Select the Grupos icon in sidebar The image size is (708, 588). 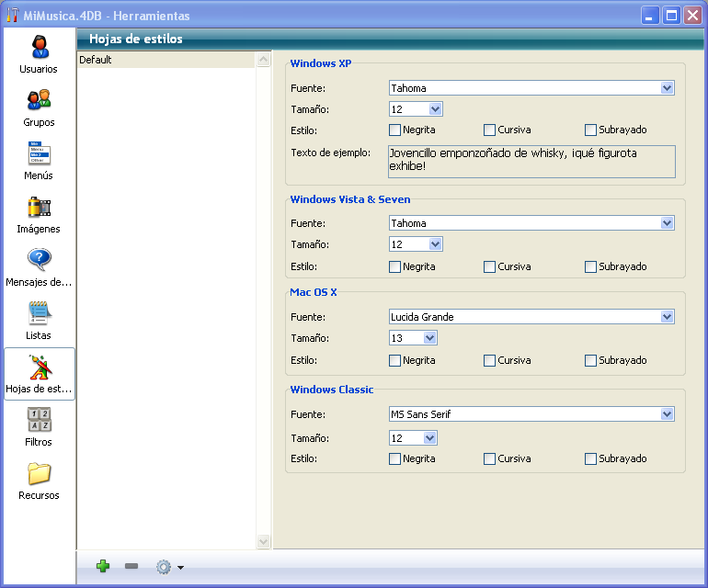click(x=39, y=100)
